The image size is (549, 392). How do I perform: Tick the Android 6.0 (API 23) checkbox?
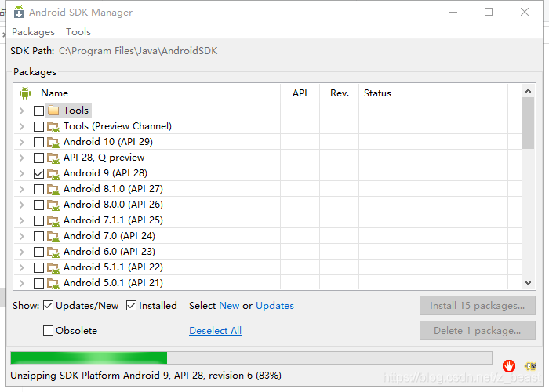(x=38, y=252)
